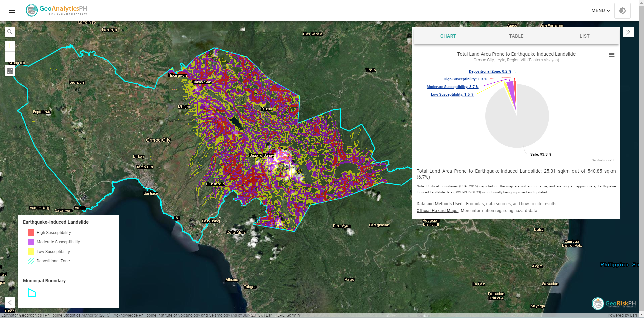
Task: Click the Powered by Esri attribution
Action: pos(622,315)
